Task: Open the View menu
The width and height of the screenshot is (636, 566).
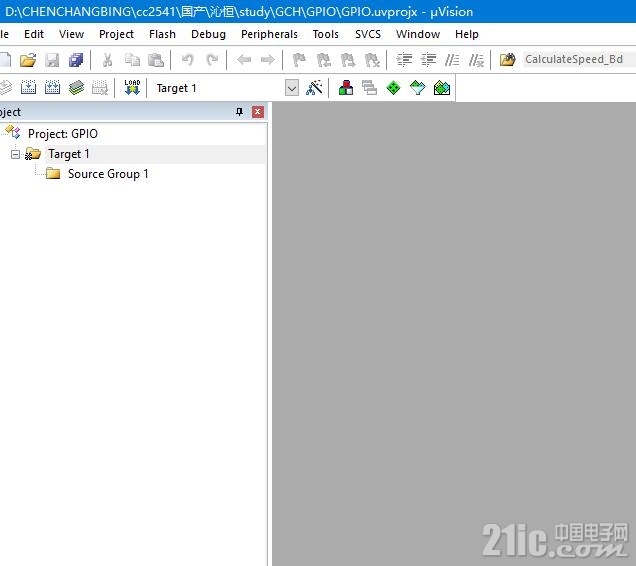Action: click(x=71, y=34)
